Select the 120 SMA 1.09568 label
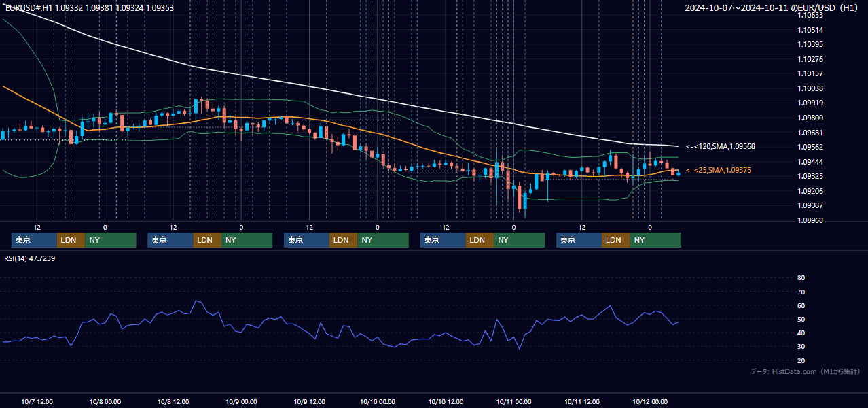 [721, 146]
